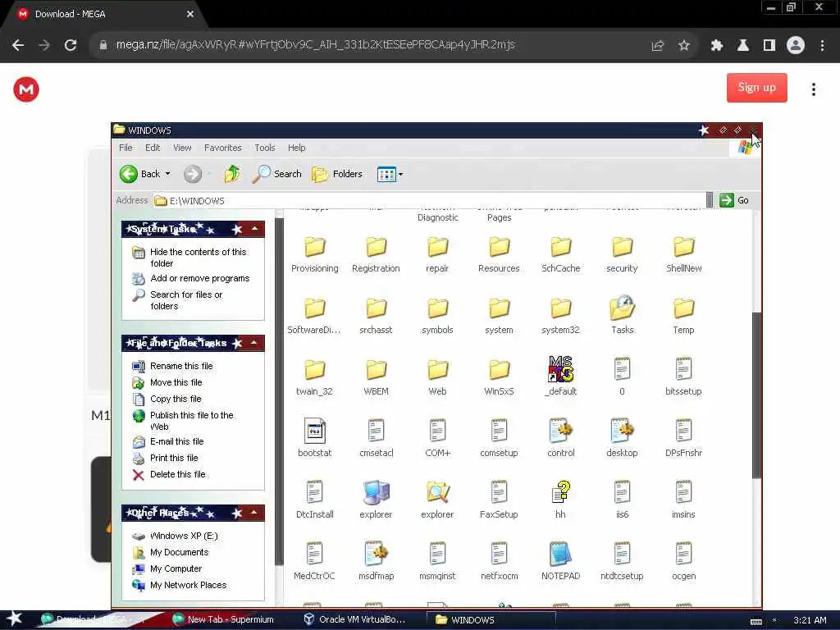
Task: Open the Edit menu
Action: pyautogui.click(x=153, y=148)
